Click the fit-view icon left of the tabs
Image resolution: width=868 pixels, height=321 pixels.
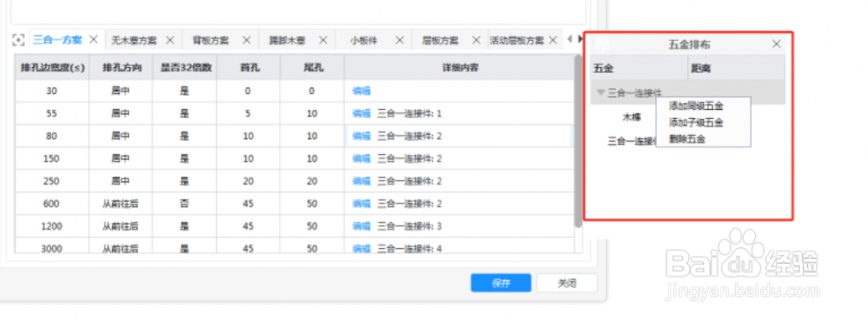[18, 40]
